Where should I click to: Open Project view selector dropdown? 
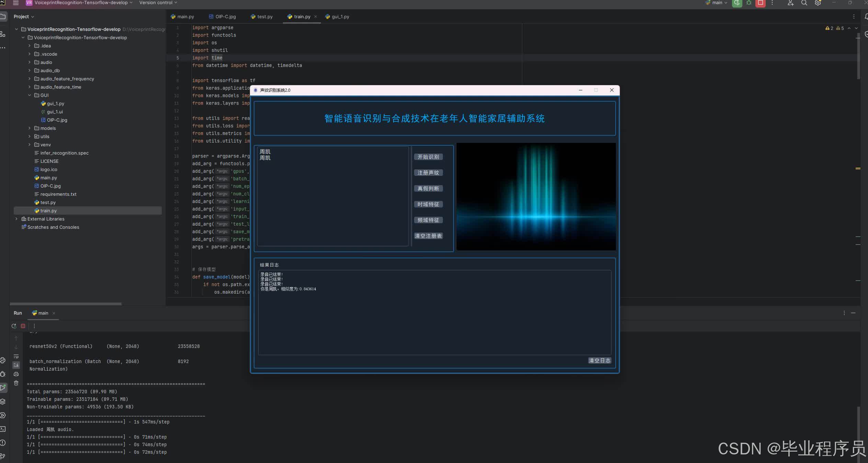coord(24,16)
